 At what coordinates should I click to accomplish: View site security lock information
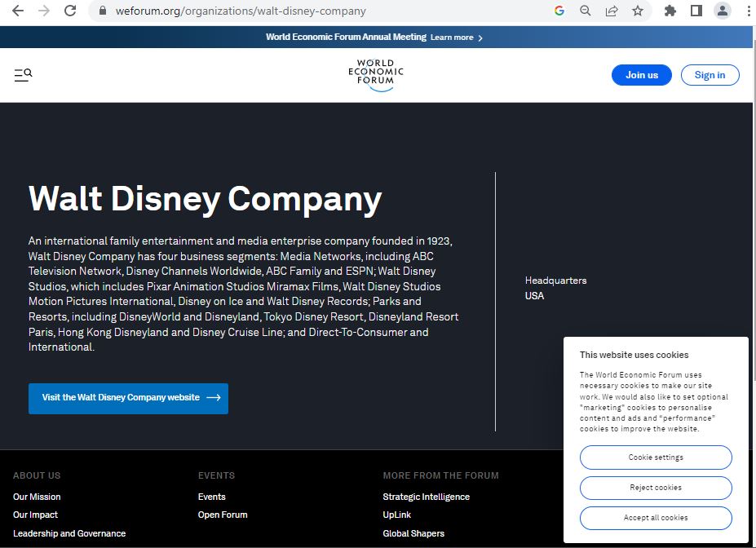[103, 11]
